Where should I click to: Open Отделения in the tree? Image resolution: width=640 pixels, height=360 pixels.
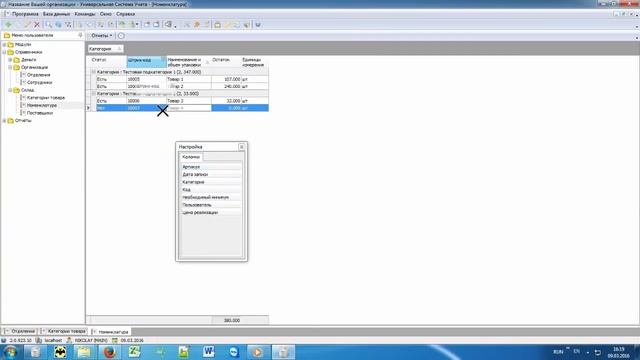click(x=38, y=75)
